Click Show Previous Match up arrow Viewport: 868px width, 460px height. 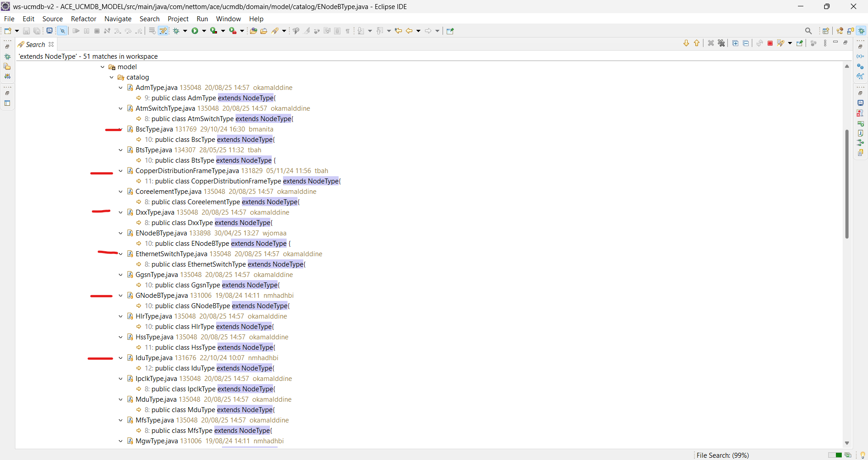coord(697,43)
